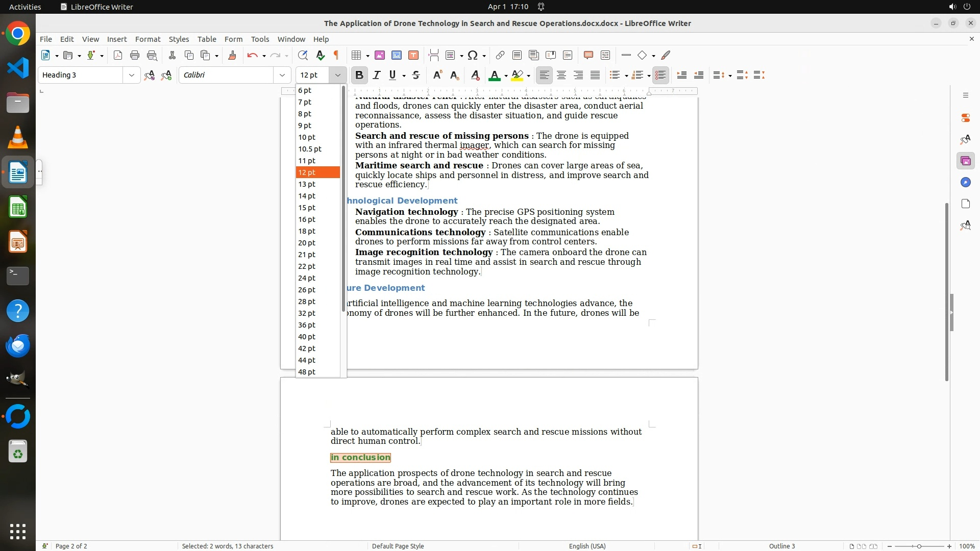Open the Format menu
The height and width of the screenshot is (551, 980).
[x=148, y=39]
